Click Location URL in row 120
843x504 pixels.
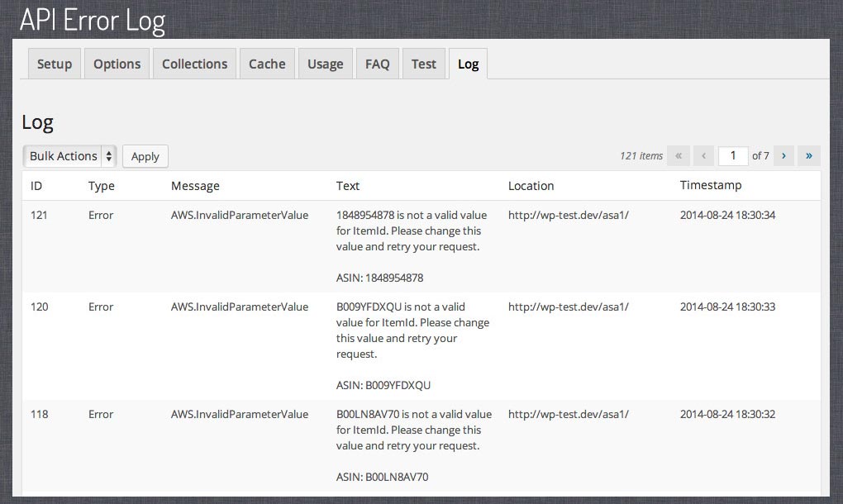tap(569, 307)
